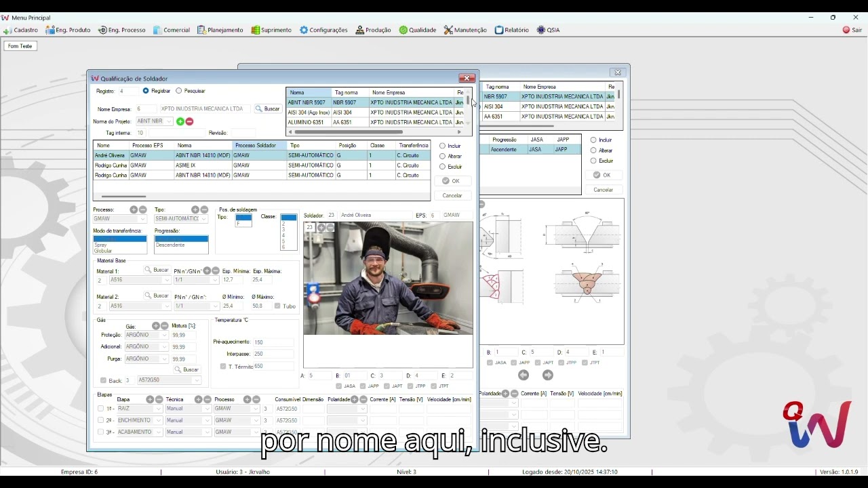Click Cancelar in Qualificação de Soldador window

pyautogui.click(x=452, y=195)
